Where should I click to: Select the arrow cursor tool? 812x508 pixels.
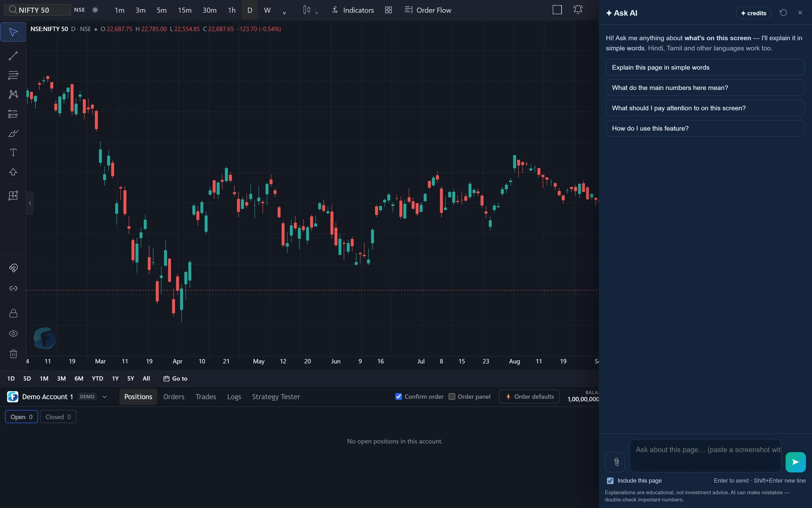(13, 32)
